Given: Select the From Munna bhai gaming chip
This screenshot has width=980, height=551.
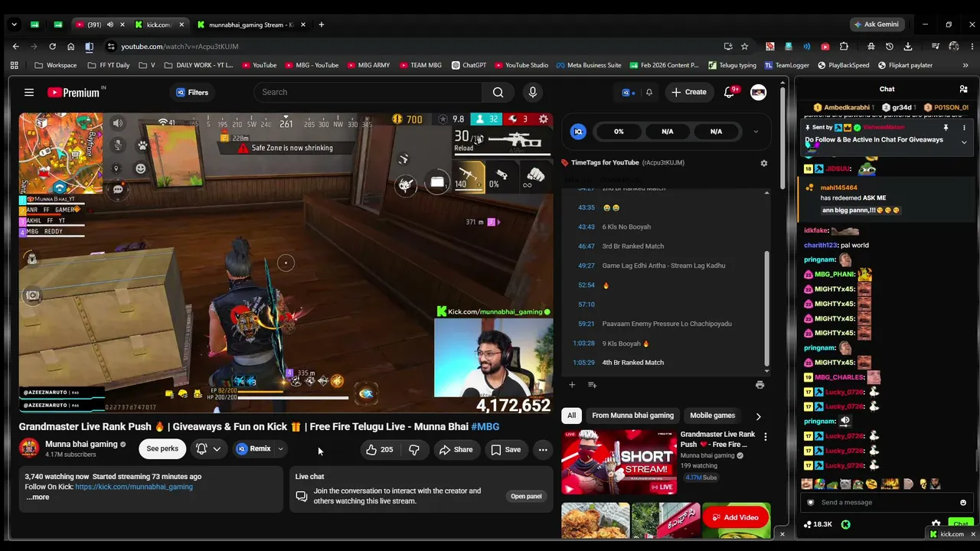Looking at the screenshot, I should 633,416.
